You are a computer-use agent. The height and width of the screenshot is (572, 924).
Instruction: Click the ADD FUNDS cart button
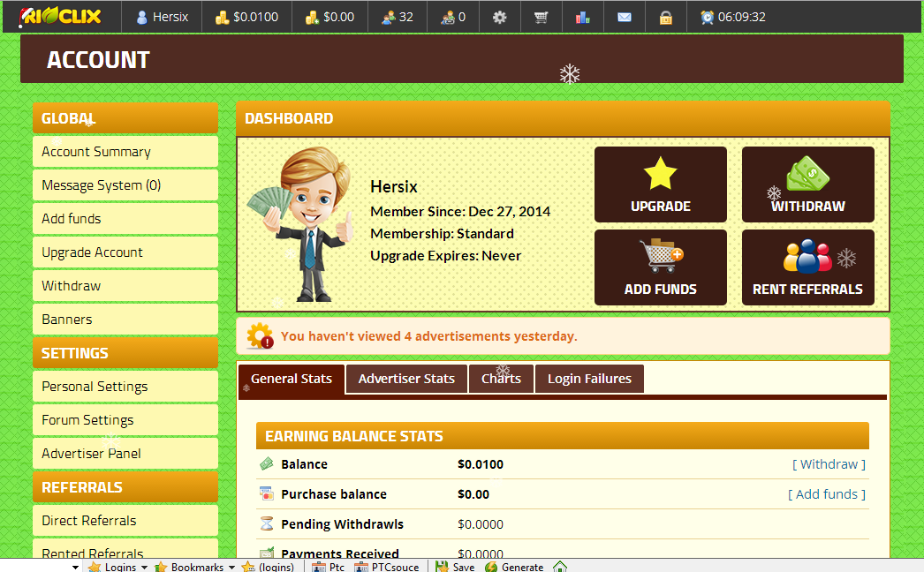(661, 267)
